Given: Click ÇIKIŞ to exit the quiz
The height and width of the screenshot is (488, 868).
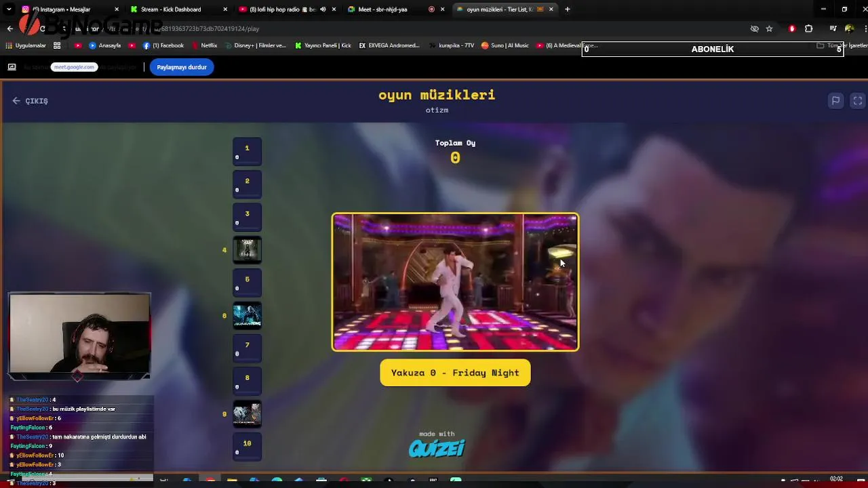Looking at the screenshot, I should click(x=30, y=101).
